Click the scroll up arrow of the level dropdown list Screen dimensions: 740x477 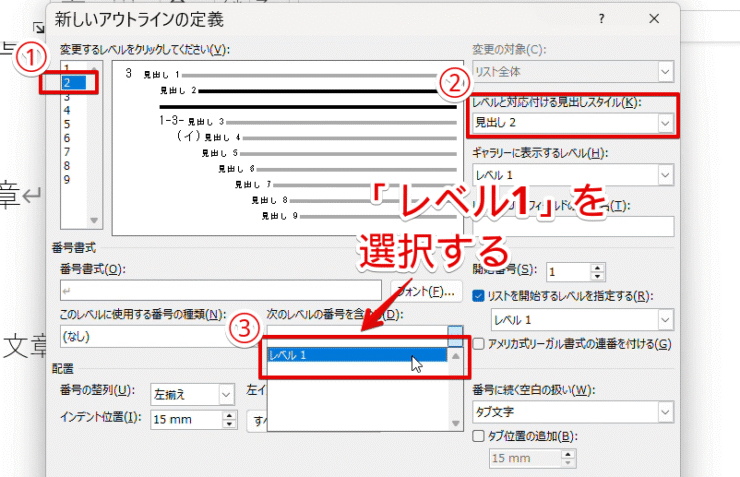(x=455, y=356)
